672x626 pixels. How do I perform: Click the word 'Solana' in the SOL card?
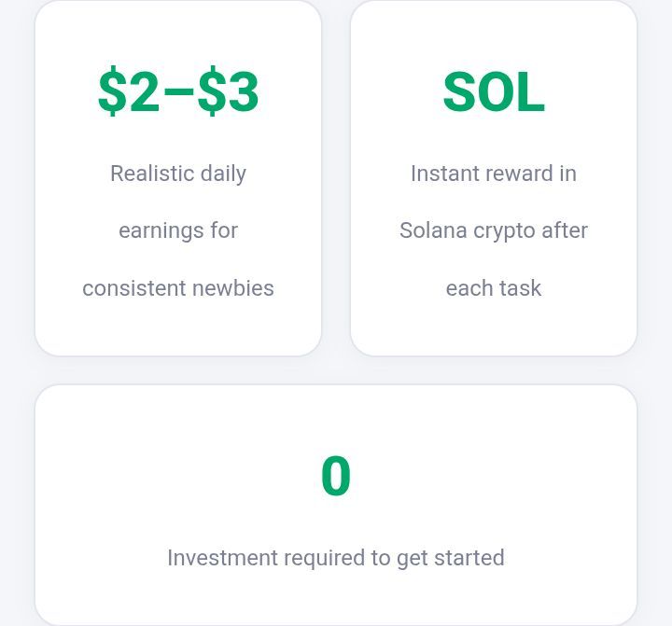433,230
